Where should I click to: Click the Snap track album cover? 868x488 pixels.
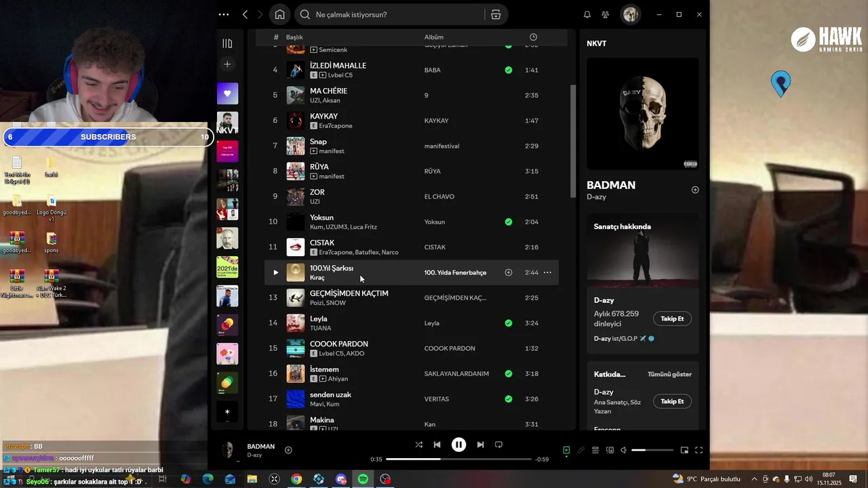pos(296,146)
